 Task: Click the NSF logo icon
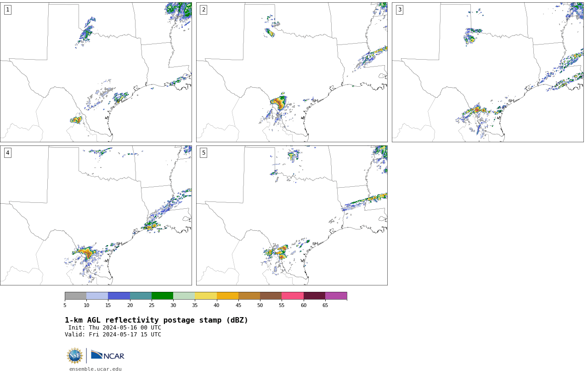point(75,356)
